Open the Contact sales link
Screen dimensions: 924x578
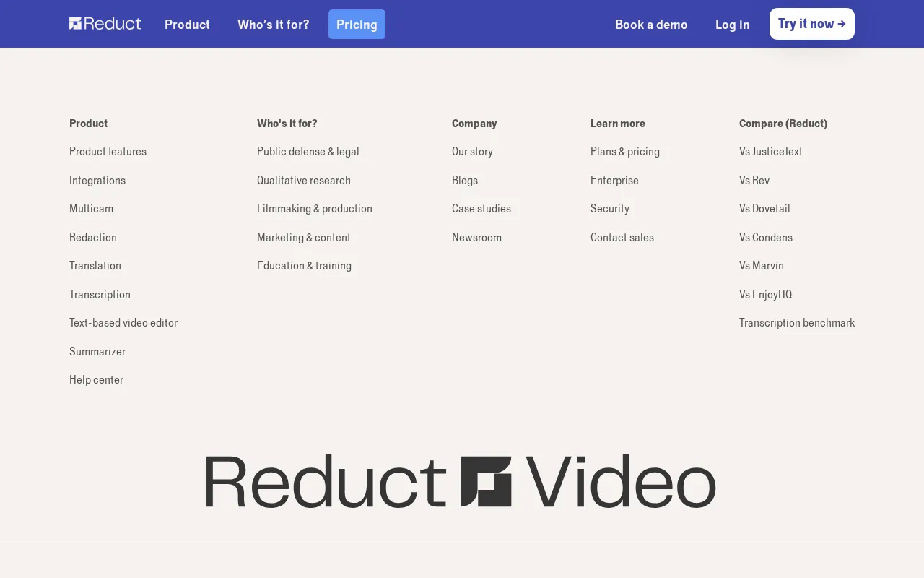622,238
